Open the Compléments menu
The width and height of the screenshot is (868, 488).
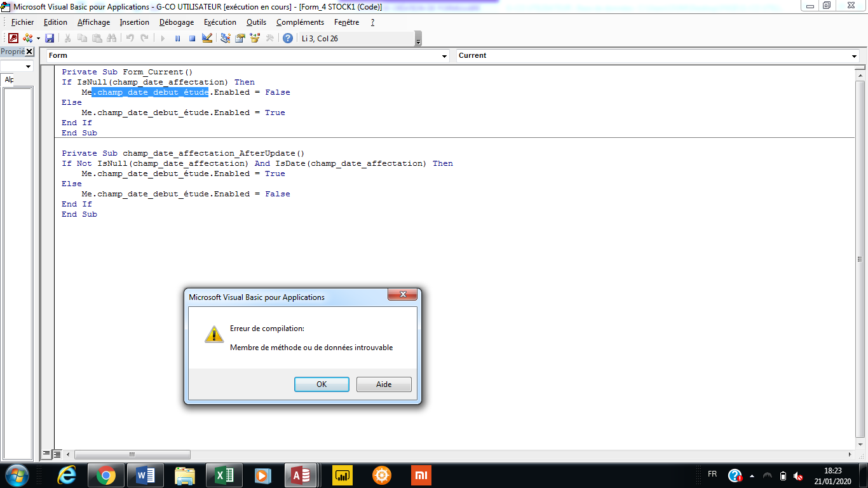click(x=300, y=22)
